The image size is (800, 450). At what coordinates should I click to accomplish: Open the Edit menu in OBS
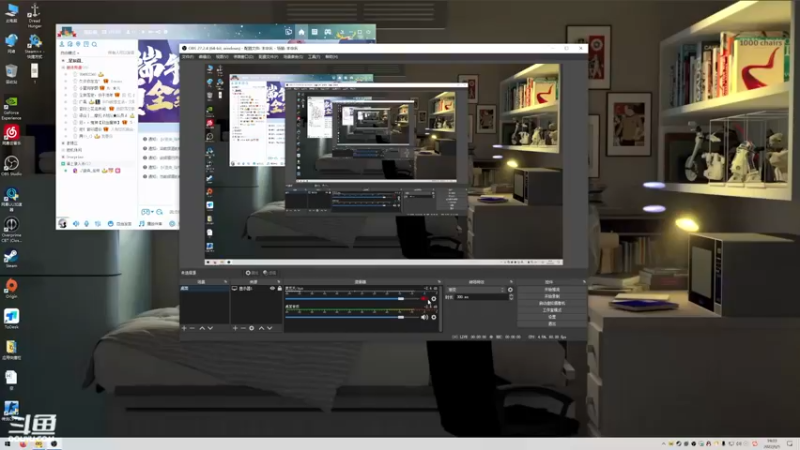205,57
